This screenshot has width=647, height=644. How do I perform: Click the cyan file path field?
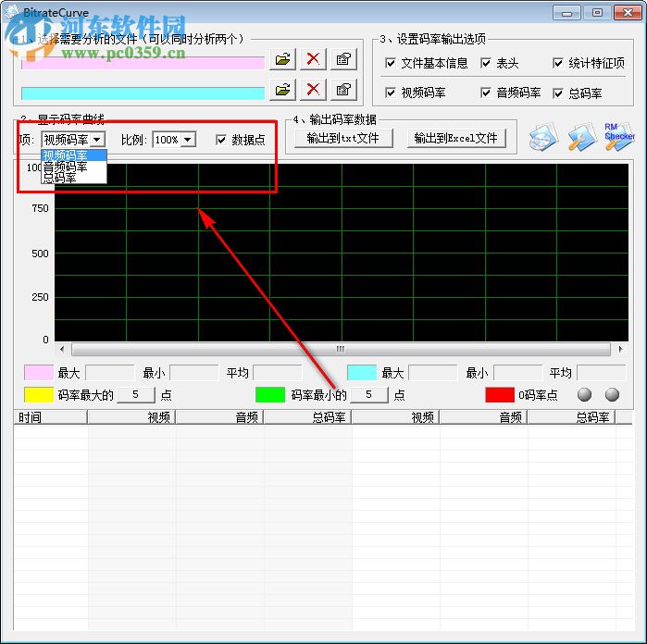click(x=143, y=93)
